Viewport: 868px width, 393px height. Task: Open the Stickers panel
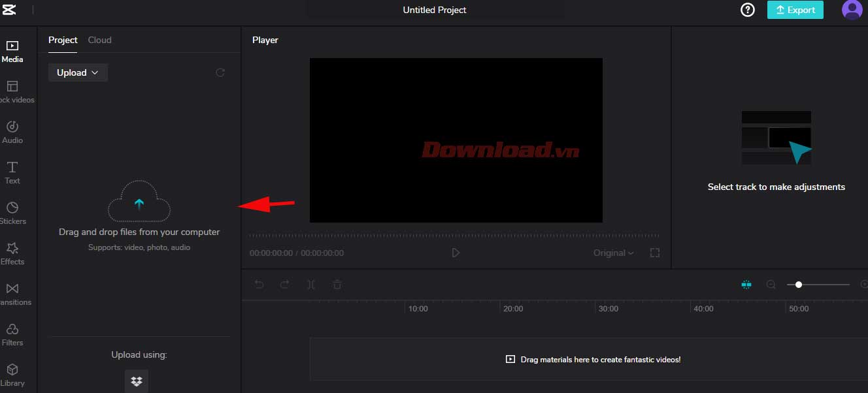click(12, 213)
